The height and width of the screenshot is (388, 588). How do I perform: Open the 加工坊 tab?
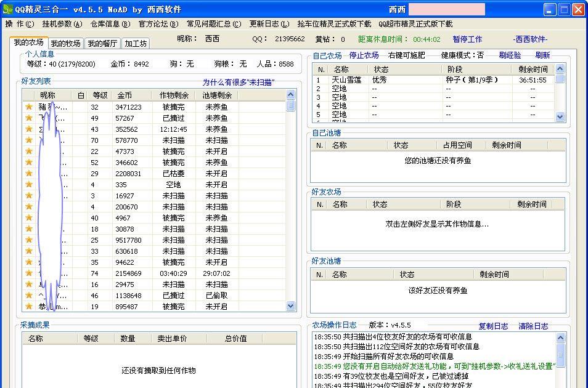click(x=135, y=44)
